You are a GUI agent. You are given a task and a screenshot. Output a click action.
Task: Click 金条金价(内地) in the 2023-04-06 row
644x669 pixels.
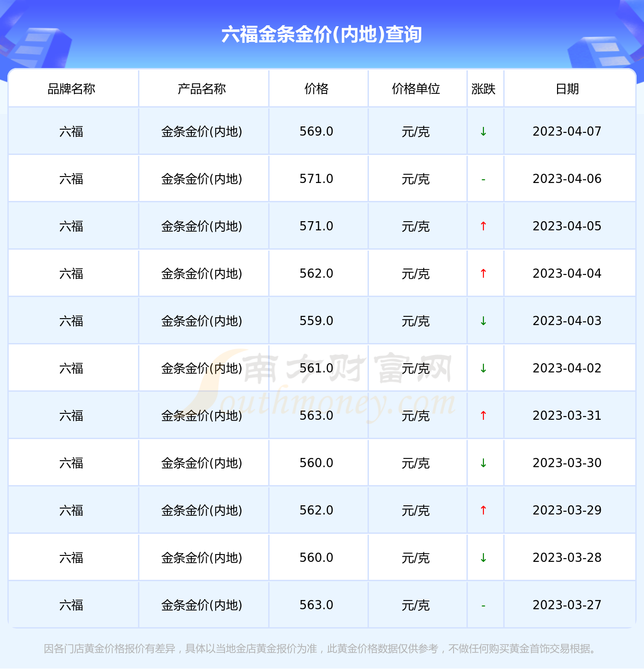coord(202,179)
